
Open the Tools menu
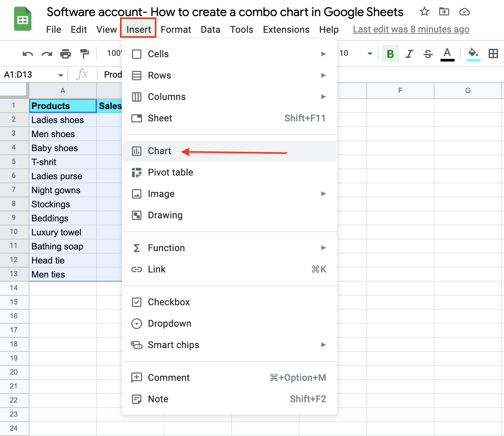(241, 29)
